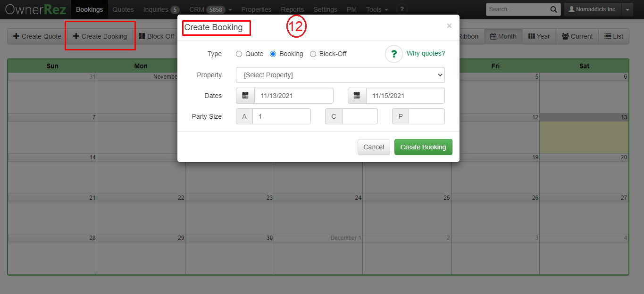Open the Reports menu item
This screenshot has width=644, height=294.
(293, 9)
